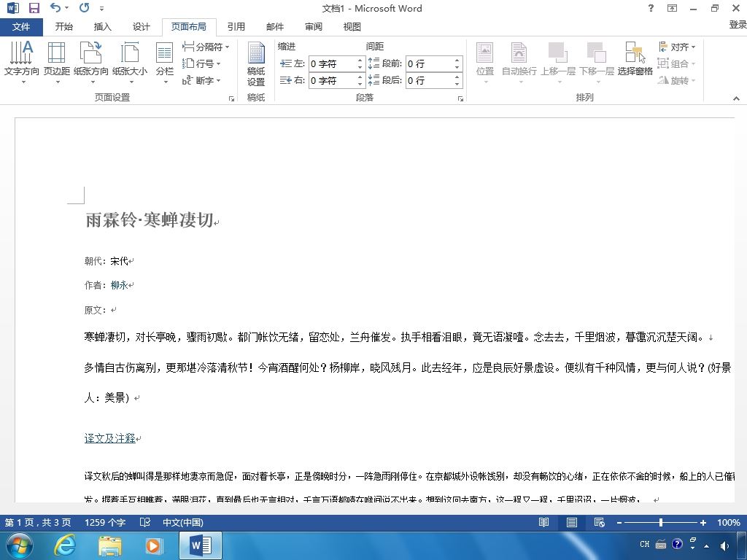Undo the last action in quick access toolbar
747x560 pixels.
point(55,8)
